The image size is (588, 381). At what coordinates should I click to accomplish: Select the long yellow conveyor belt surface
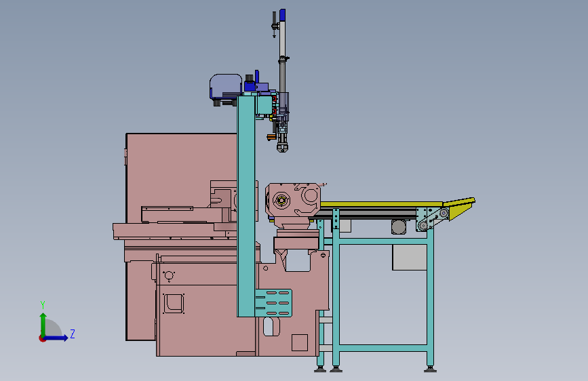(x=381, y=204)
